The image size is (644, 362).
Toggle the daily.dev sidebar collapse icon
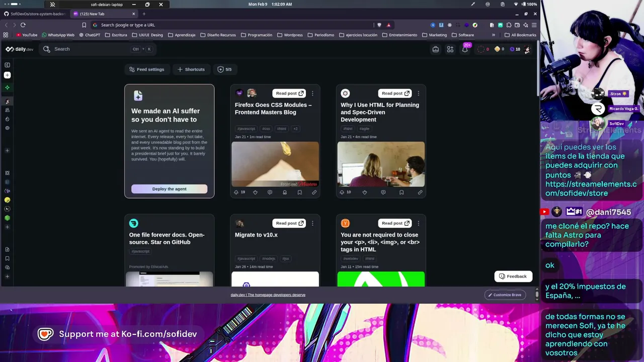(7, 65)
